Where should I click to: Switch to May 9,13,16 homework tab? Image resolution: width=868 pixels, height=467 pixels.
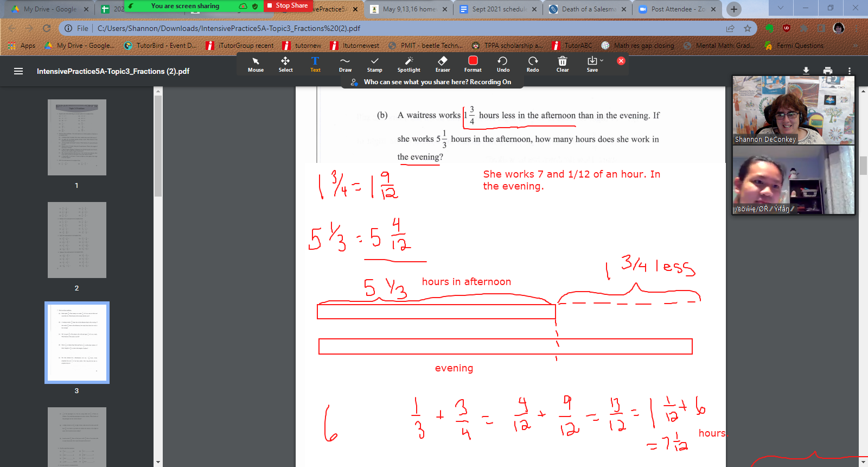tap(409, 9)
